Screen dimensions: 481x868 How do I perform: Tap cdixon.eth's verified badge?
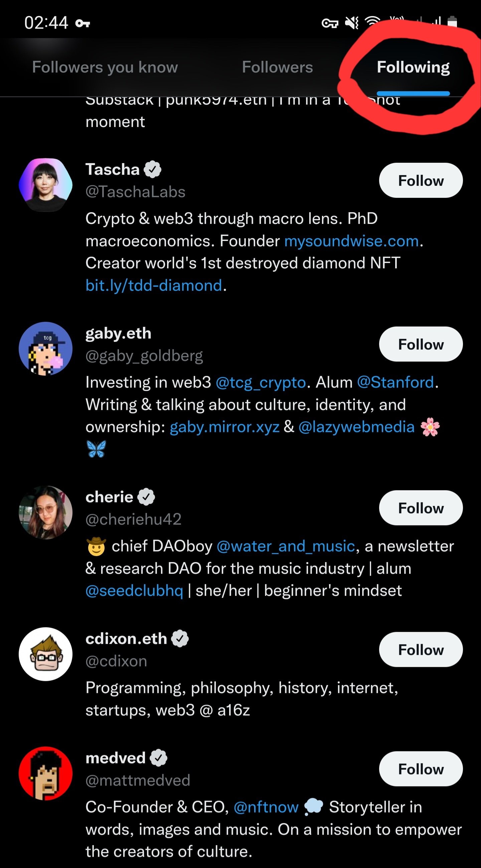180,638
